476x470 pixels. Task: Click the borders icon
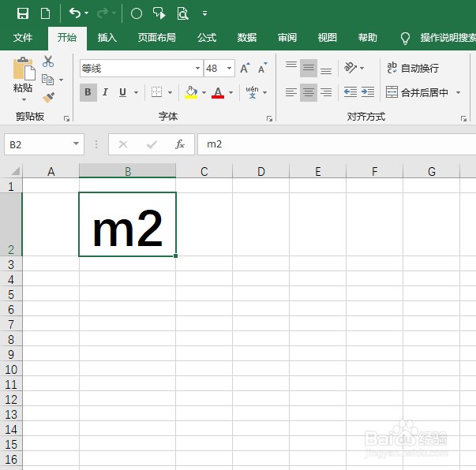point(156,92)
